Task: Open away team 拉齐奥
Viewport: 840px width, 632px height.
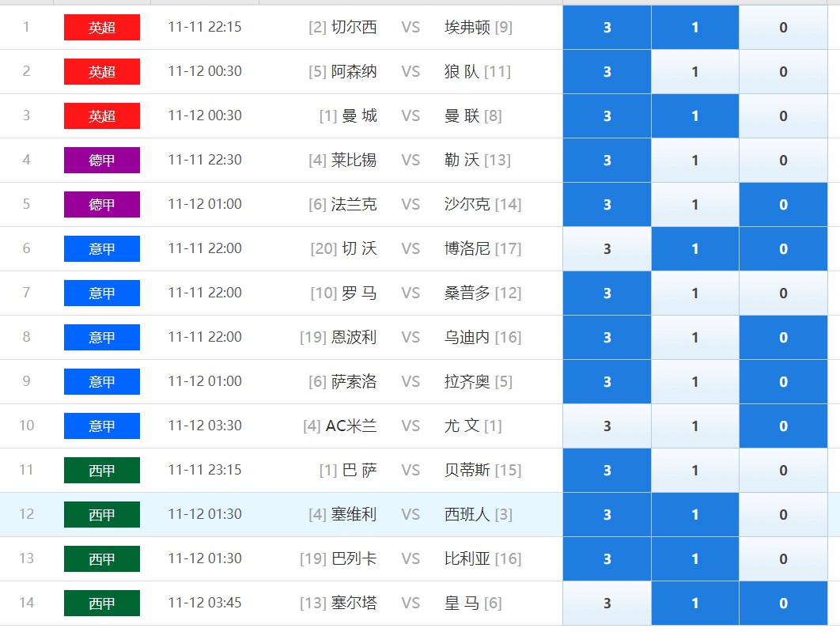Action: point(467,381)
